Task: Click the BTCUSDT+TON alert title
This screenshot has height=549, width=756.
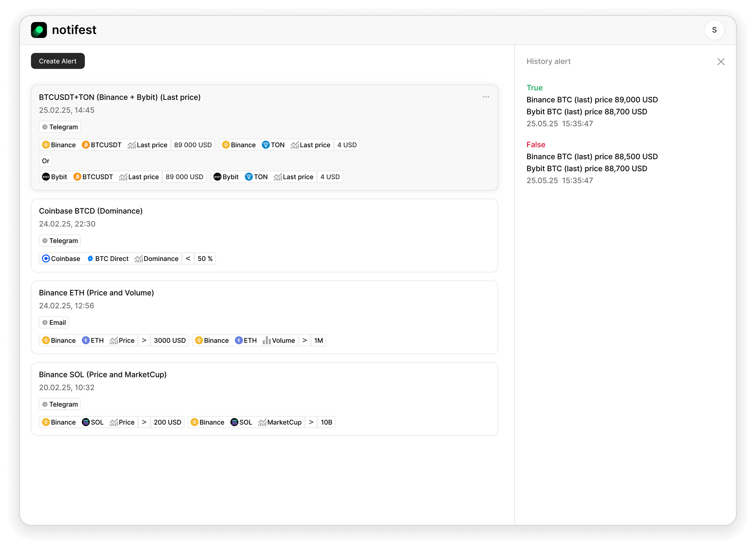Action: [x=120, y=97]
